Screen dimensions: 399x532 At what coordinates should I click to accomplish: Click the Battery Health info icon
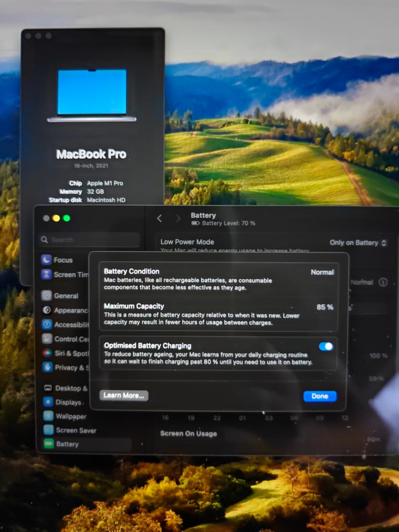pyautogui.click(x=383, y=282)
